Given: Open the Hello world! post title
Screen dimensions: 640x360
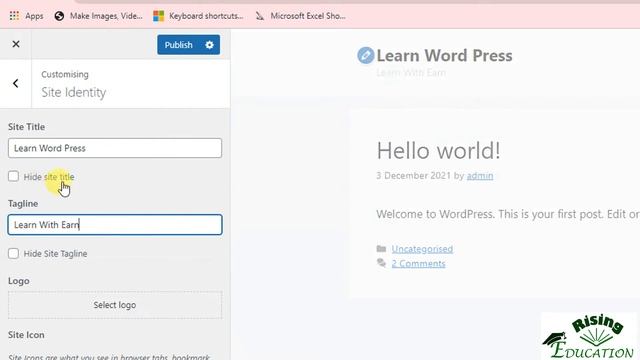Looking at the screenshot, I should coord(438,151).
